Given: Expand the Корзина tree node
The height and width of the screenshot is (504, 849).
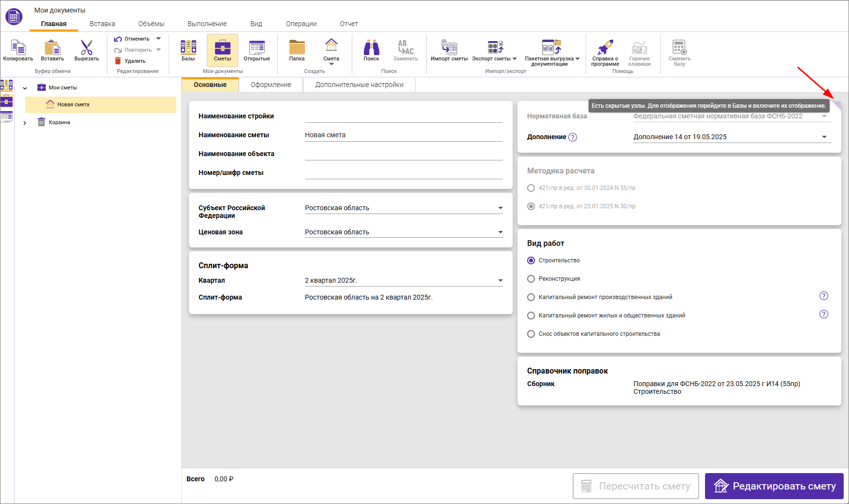Looking at the screenshot, I should tap(25, 123).
